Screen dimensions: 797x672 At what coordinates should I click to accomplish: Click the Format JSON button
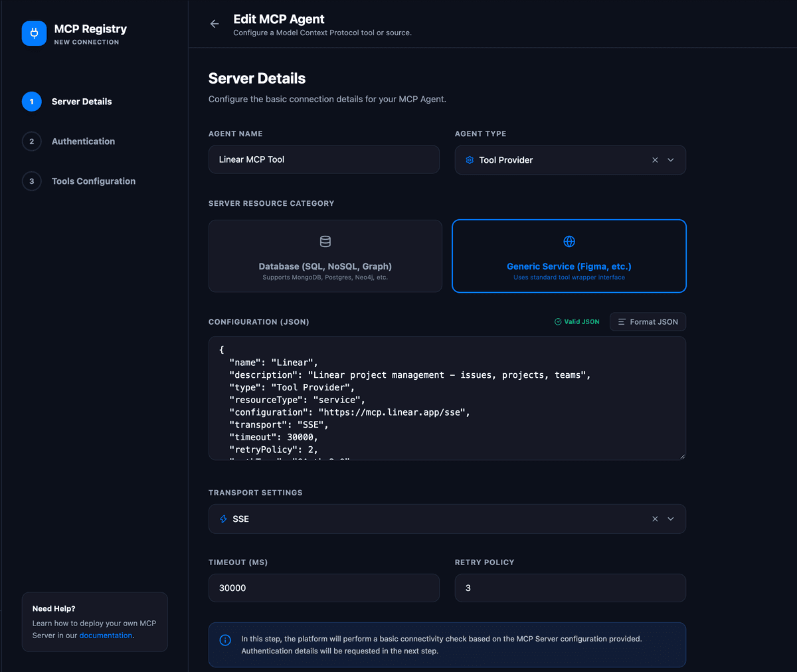point(648,322)
